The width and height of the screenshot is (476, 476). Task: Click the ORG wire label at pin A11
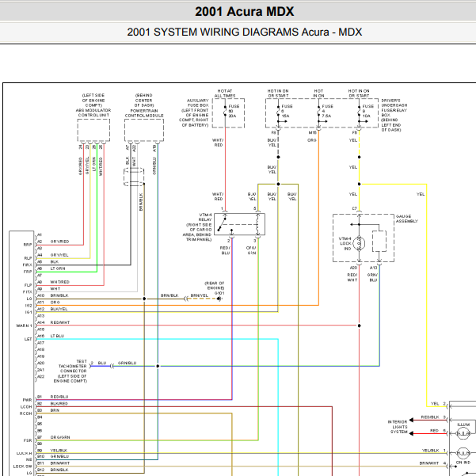[55, 303]
